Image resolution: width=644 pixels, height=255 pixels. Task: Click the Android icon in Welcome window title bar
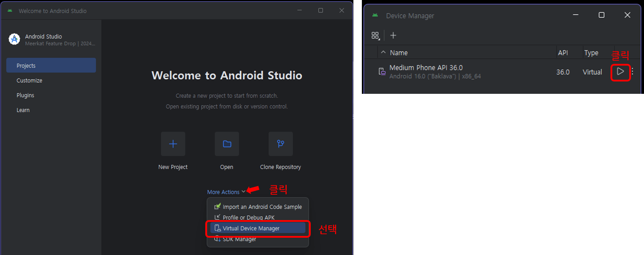[10, 11]
